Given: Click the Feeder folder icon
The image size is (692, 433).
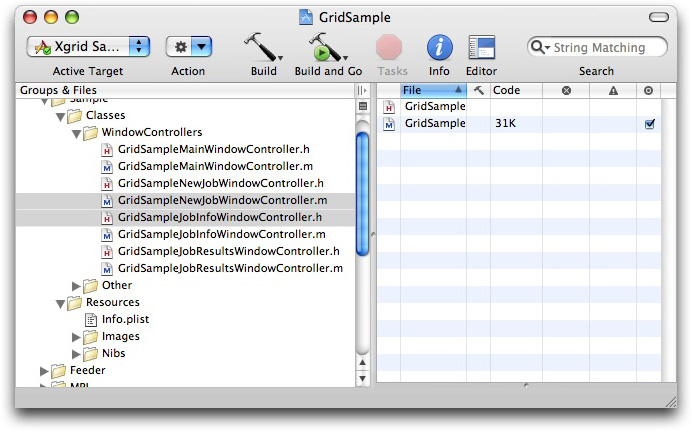Looking at the screenshot, I should [x=59, y=371].
